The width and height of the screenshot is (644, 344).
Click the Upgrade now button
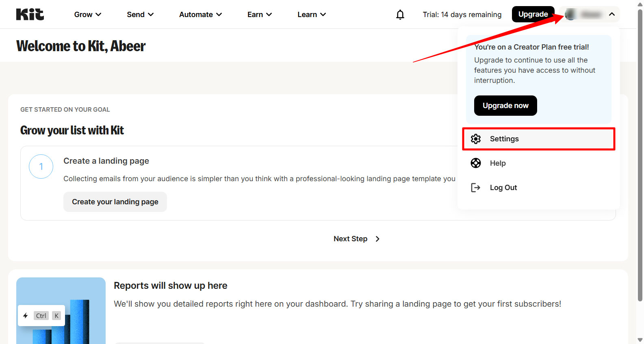(505, 106)
